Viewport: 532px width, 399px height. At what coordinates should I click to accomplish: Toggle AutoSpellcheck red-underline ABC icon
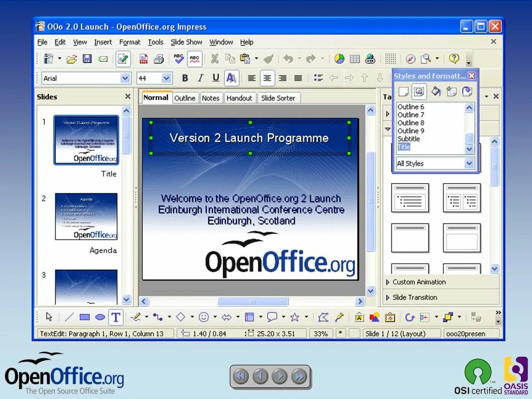pos(195,59)
